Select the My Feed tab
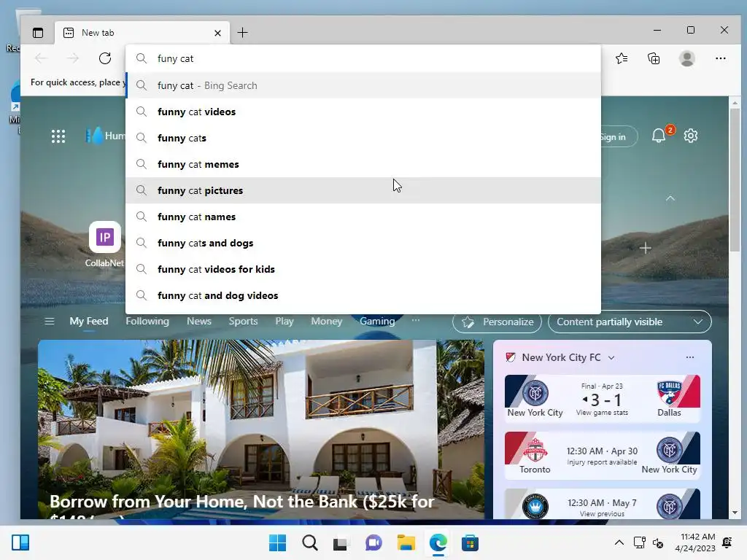Screen dimensions: 747x560 [x=89, y=322]
